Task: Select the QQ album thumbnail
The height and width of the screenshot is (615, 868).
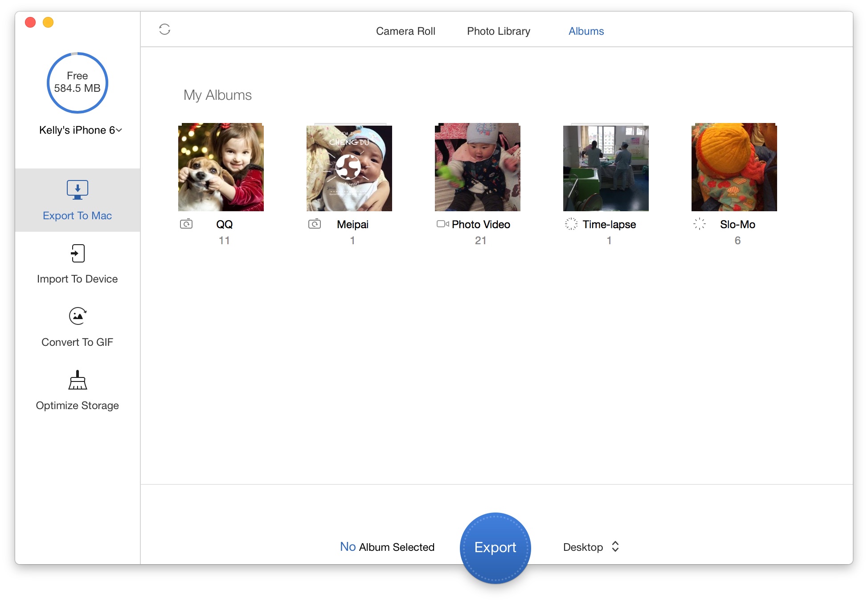Action: 221,167
